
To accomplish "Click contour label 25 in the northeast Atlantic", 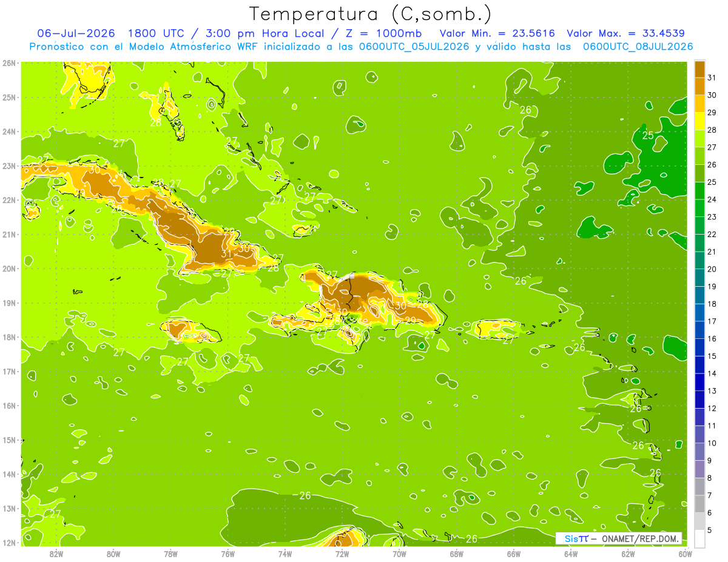I will 648,135.
